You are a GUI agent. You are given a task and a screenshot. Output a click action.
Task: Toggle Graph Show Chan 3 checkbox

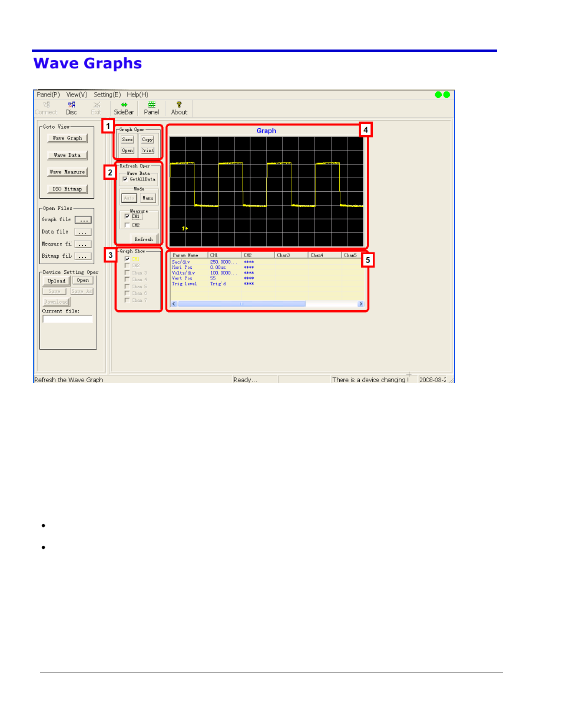pyautogui.click(x=127, y=273)
